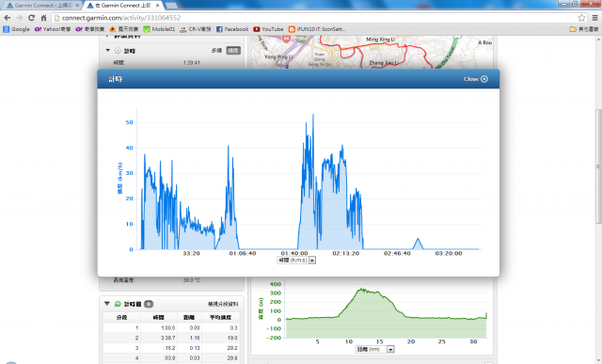Go back using the browser back arrow
The width and height of the screenshot is (602, 364).
[x=8, y=18]
